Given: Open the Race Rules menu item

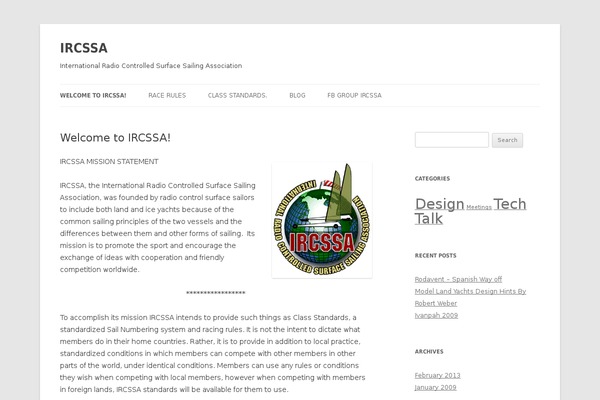Looking at the screenshot, I should pyautogui.click(x=167, y=95).
